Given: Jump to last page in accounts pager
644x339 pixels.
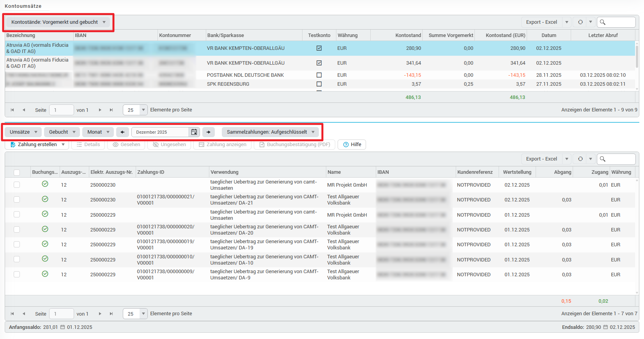Looking at the screenshot, I should (x=111, y=110).
